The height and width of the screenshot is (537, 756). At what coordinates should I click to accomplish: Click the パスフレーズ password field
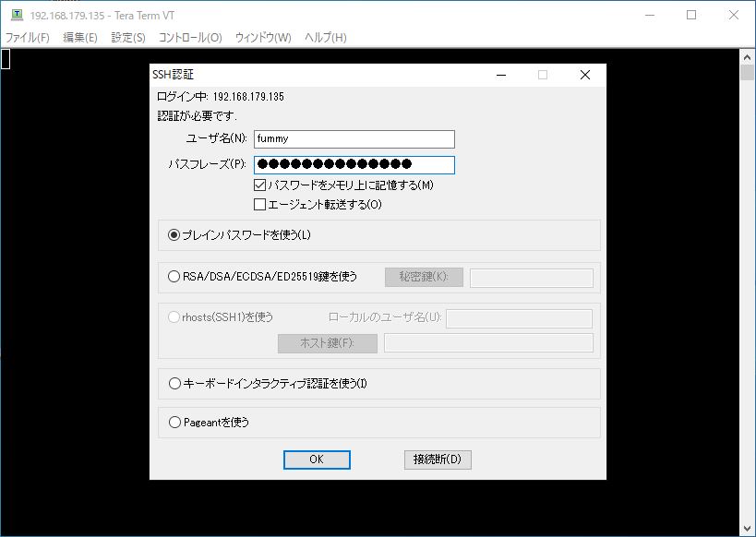point(354,165)
